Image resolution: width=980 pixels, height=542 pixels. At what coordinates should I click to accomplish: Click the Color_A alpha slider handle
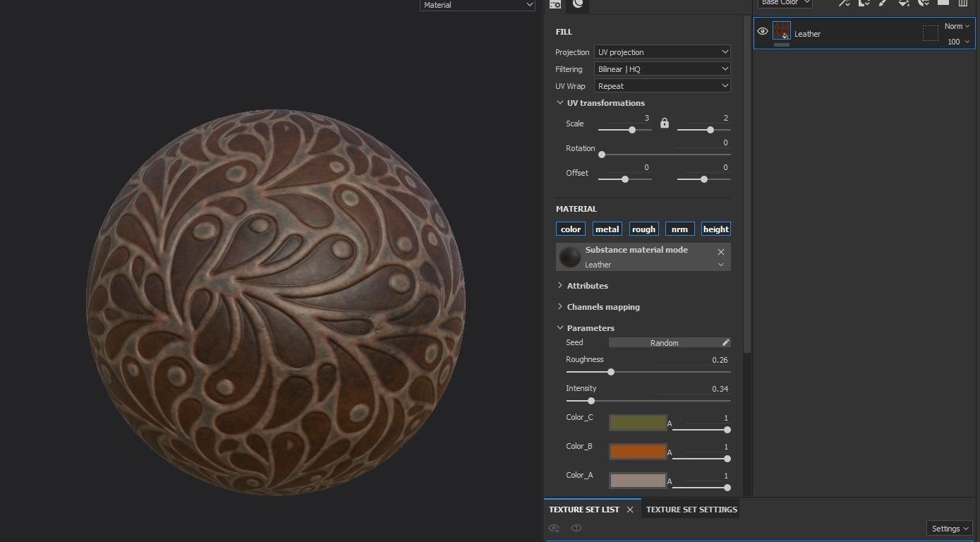[727, 488]
